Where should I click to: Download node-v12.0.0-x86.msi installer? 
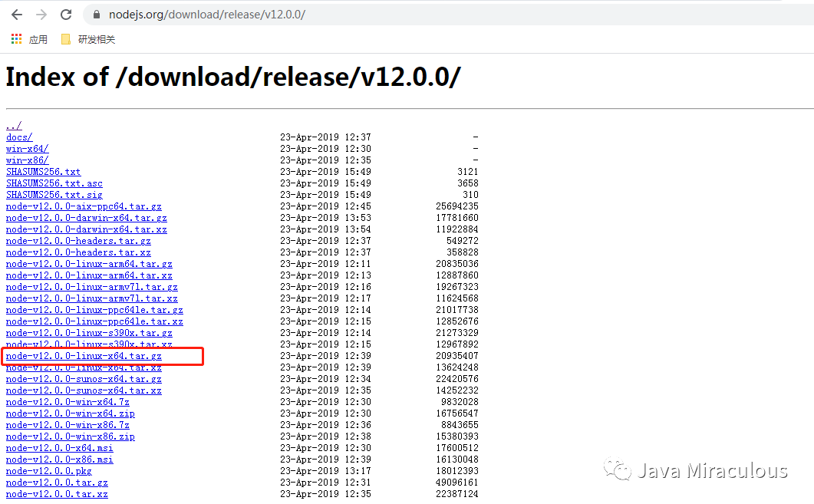59,460
